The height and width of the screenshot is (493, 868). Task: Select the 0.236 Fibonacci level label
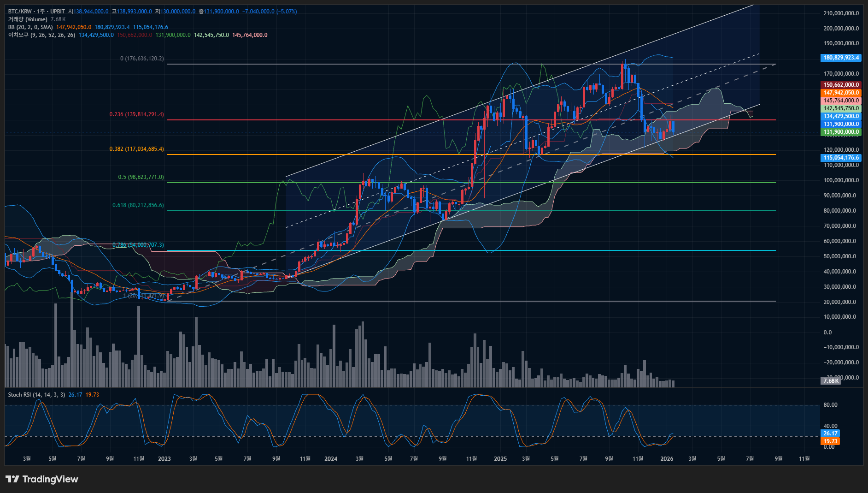136,114
